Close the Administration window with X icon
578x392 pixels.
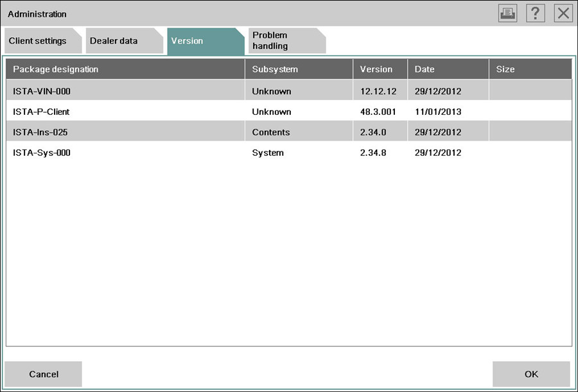click(563, 13)
